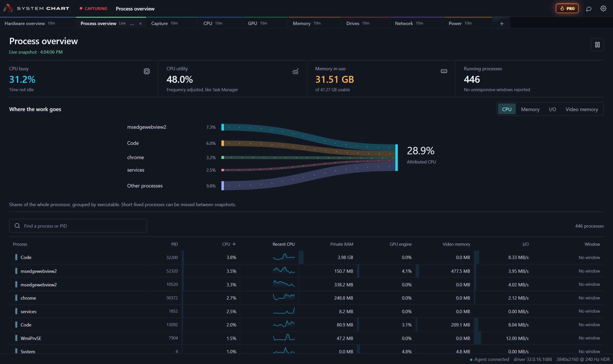Image resolution: width=613 pixels, height=364 pixels.
Task: Click the search magnifier icon
Action: pos(17,226)
